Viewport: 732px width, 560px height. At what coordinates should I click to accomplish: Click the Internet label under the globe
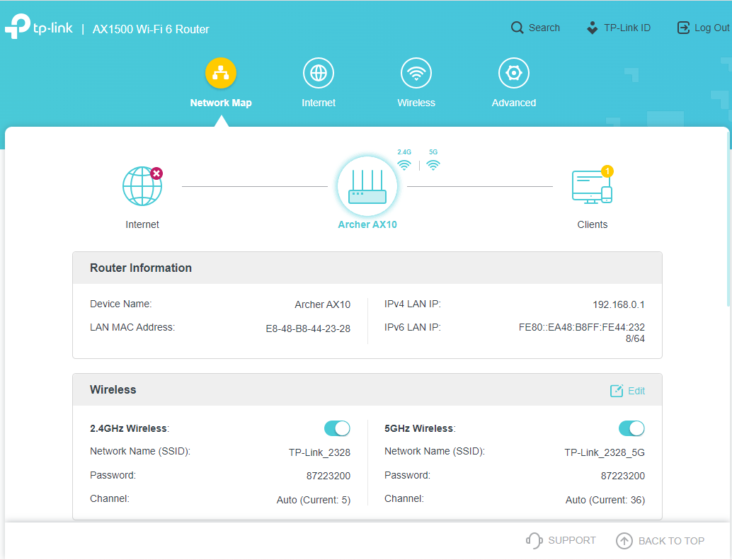pyautogui.click(x=142, y=224)
